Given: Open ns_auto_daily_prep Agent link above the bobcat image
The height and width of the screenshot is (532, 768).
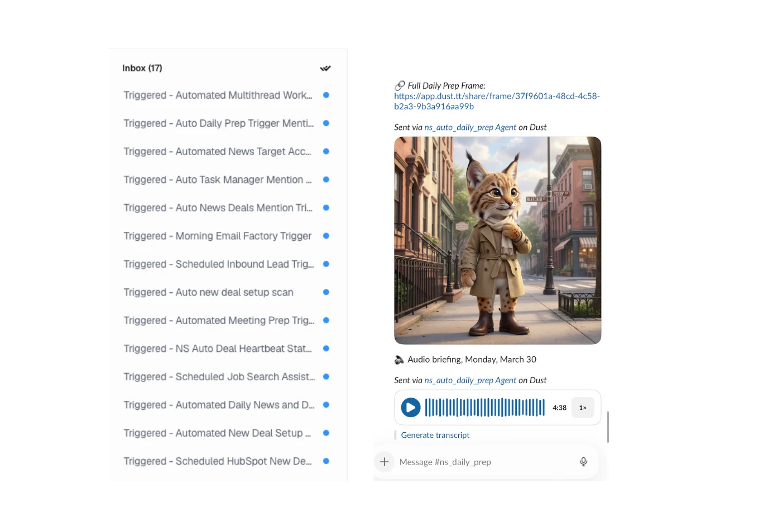Looking at the screenshot, I should pos(470,127).
